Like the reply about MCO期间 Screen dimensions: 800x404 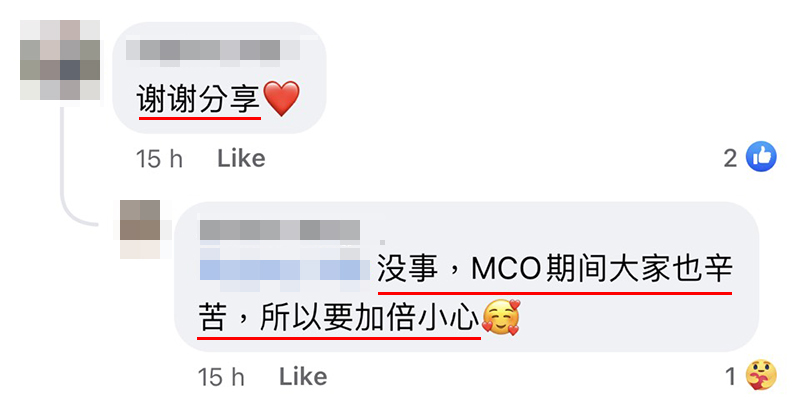[303, 377]
